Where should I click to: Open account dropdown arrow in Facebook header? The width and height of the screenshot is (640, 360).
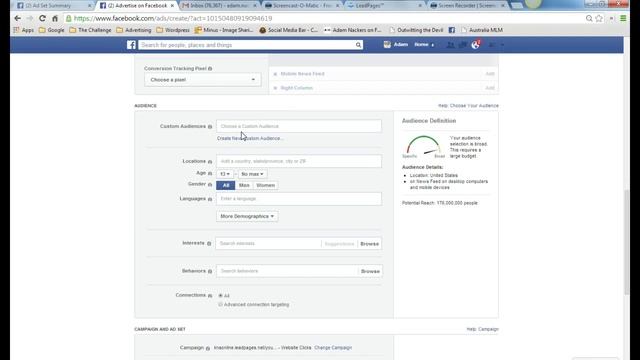[x=502, y=45]
